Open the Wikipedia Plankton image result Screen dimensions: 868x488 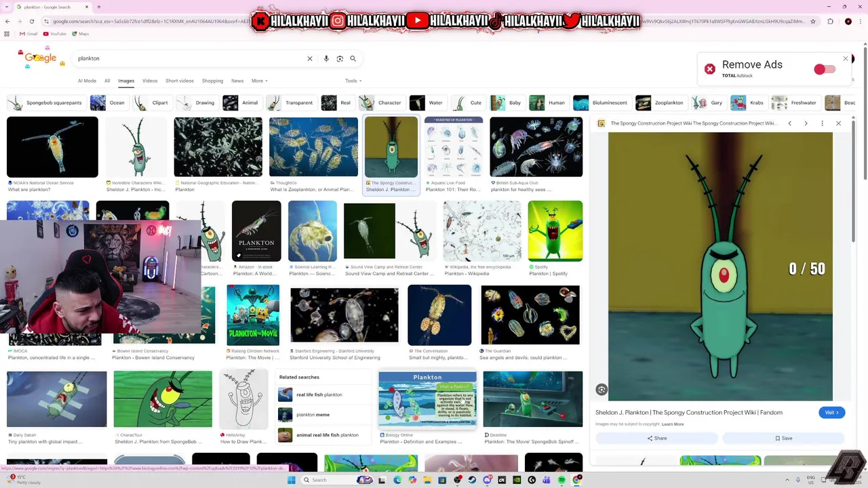pyautogui.click(x=482, y=231)
